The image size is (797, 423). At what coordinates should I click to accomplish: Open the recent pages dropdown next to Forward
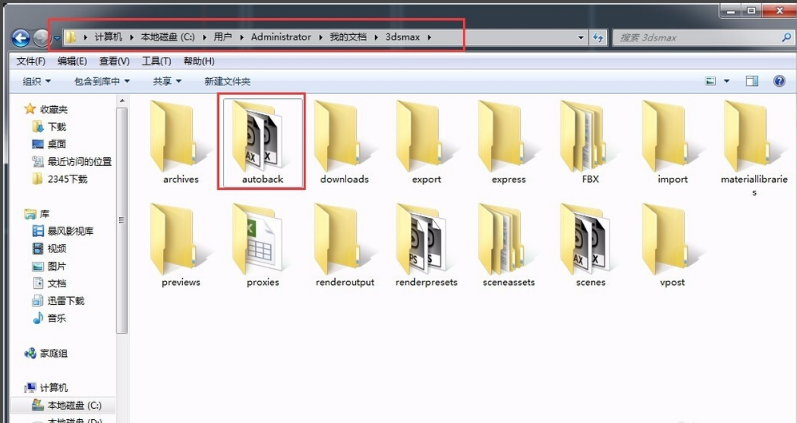pyautogui.click(x=57, y=38)
